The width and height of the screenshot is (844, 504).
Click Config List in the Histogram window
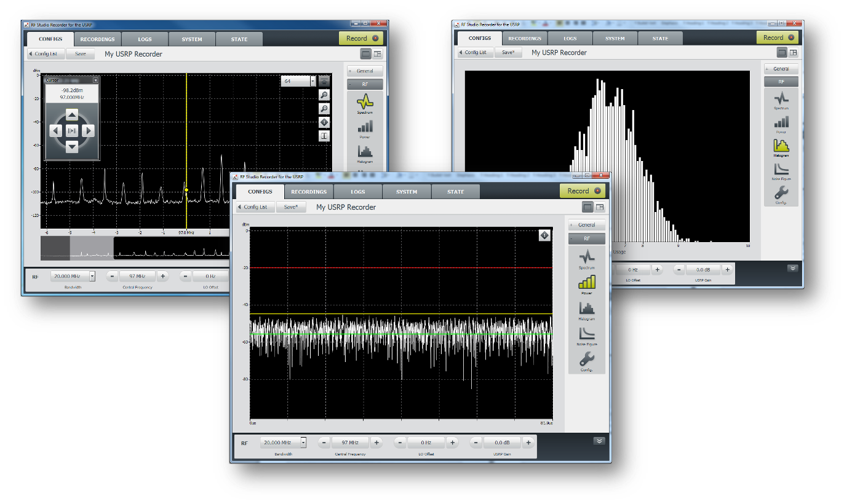point(472,53)
